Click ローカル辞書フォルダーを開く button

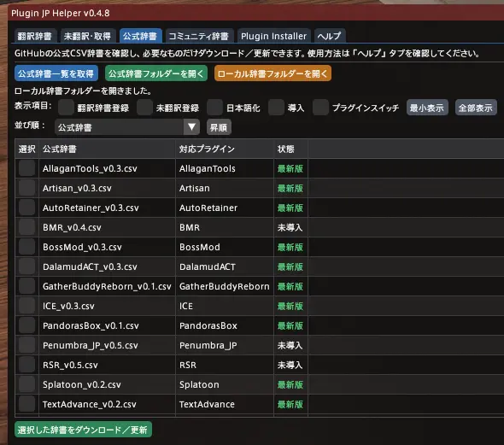273,73
